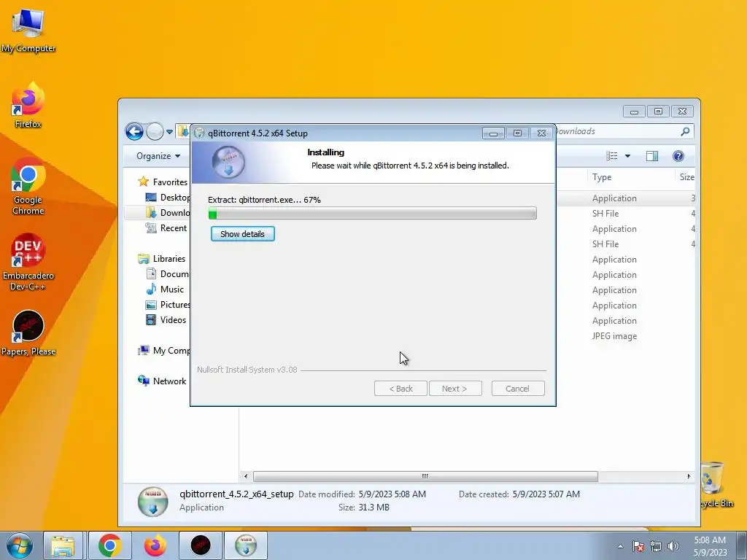Open Papers, Please desktop shortcut

(x=28, y=333)
